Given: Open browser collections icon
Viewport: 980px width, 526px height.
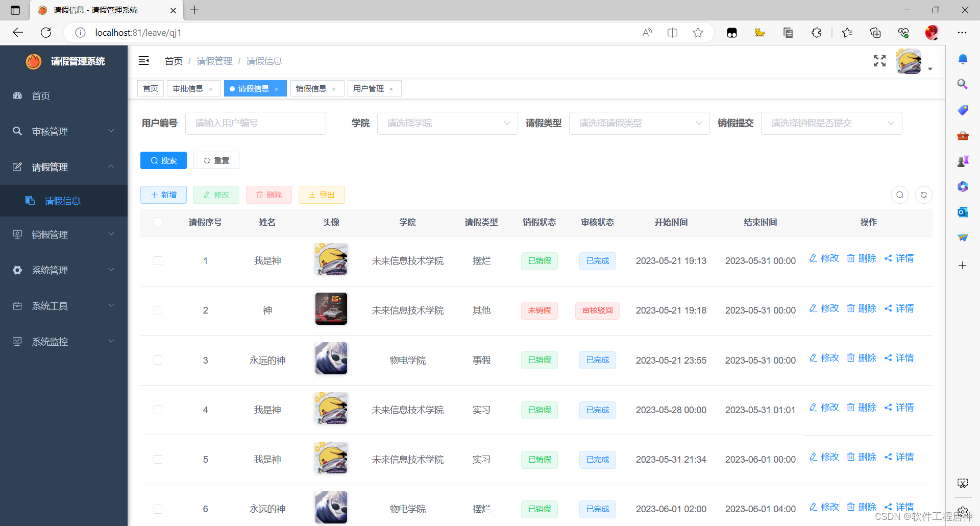Looking at the screenshot, I should (875, 33).
